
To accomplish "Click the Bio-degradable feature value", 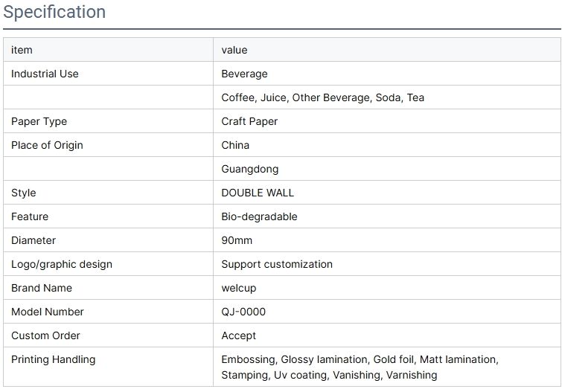I will point(259,216).
